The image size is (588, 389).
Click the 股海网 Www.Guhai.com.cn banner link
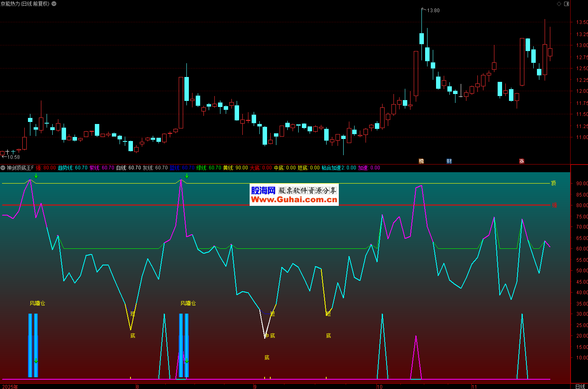[x=294, y=195]
